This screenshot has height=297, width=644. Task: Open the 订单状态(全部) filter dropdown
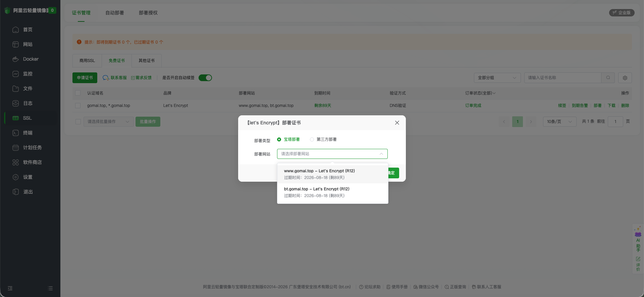point(480,93)
